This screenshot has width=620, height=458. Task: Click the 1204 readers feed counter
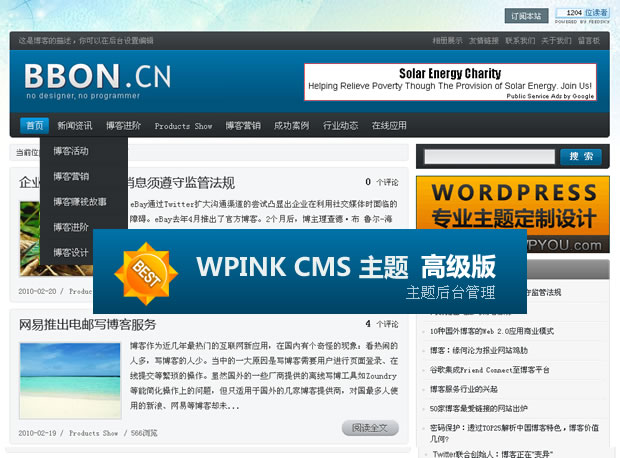[582, 15]
